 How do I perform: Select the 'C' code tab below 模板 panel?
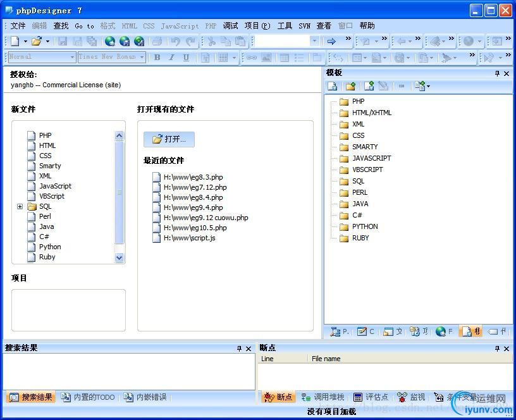click(x=365, y=331)
